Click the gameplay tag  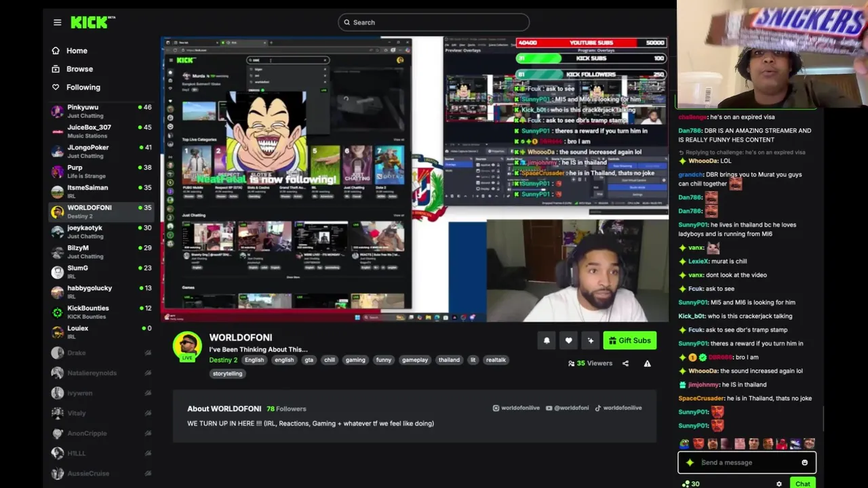[x=415, y=360]
